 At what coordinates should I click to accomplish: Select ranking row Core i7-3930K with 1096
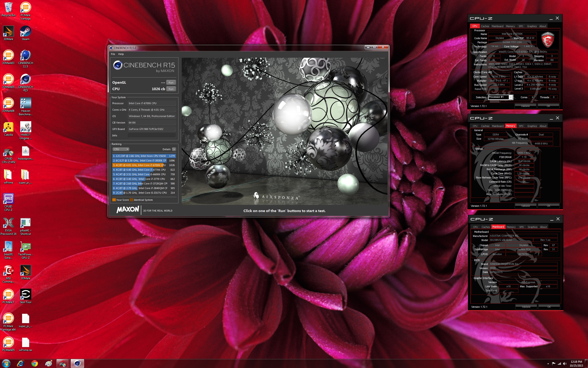point(144,160)
